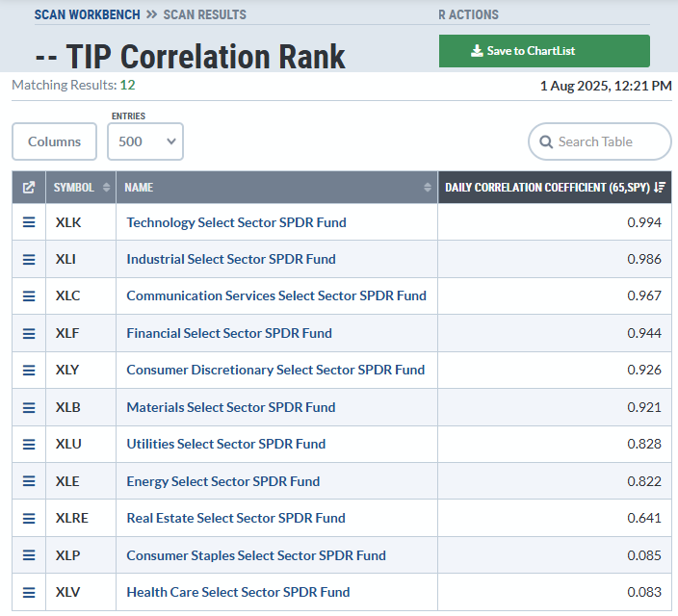Save results to ChartList

point(544,51)
